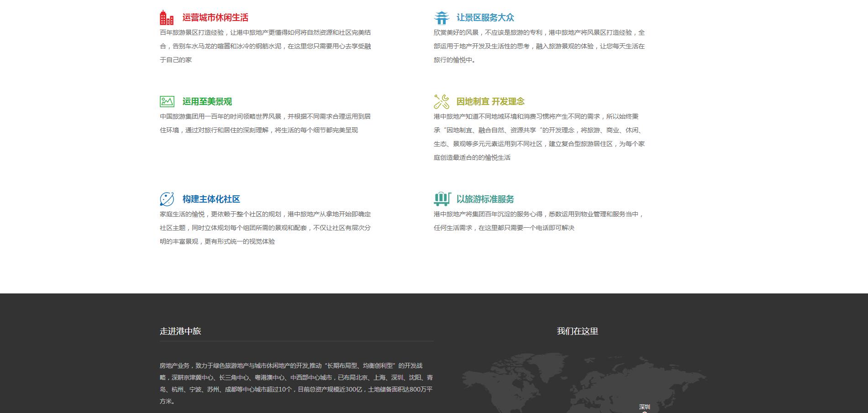Screen dimensions: 868x413
Task: Click the 房地产业务 paragraph in the footer
Action: 296,383
